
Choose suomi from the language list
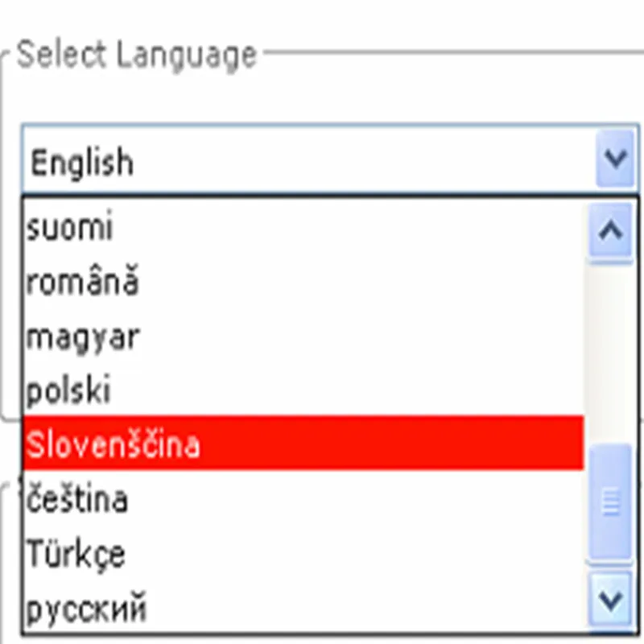(69, 229)
